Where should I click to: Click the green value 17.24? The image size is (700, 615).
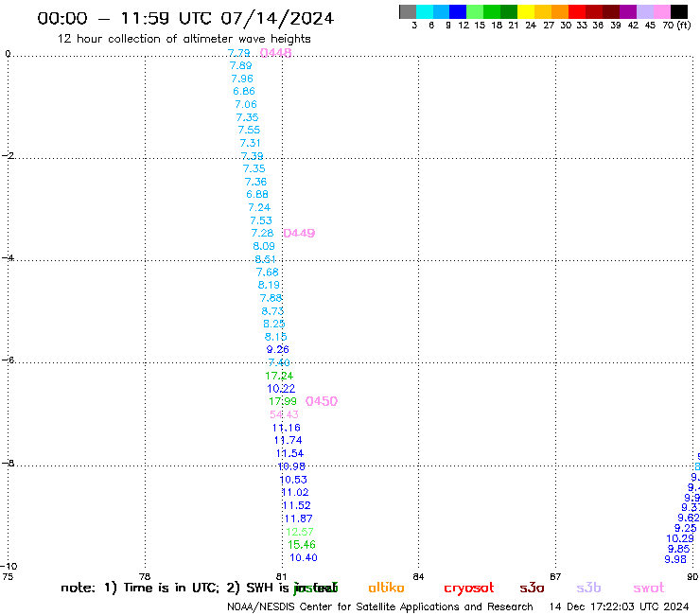(279, 376)
